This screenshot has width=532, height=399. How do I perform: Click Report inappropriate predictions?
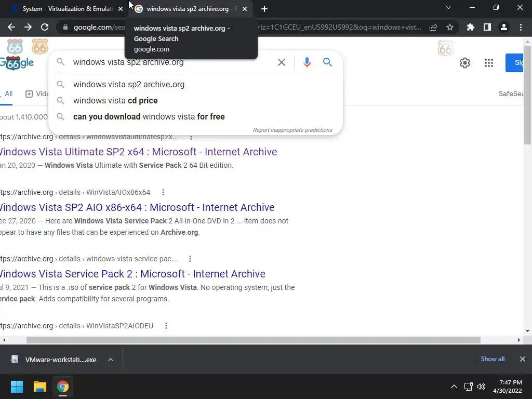(292, 130)
